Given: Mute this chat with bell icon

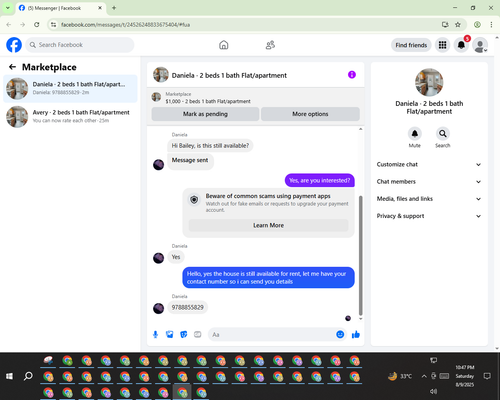Looking at the screenshot, I should point(415,134).
